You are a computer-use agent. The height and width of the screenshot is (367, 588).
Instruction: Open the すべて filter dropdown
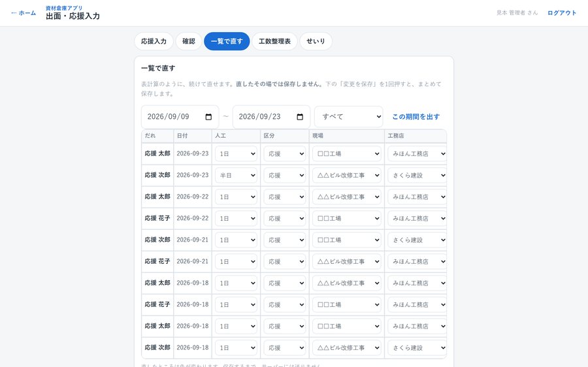[349, 117]
